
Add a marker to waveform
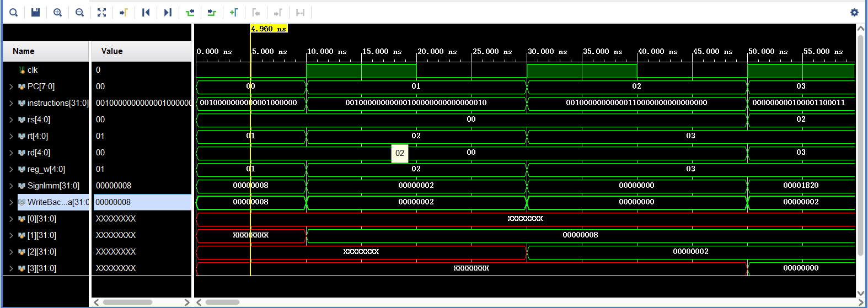(234, 12)
